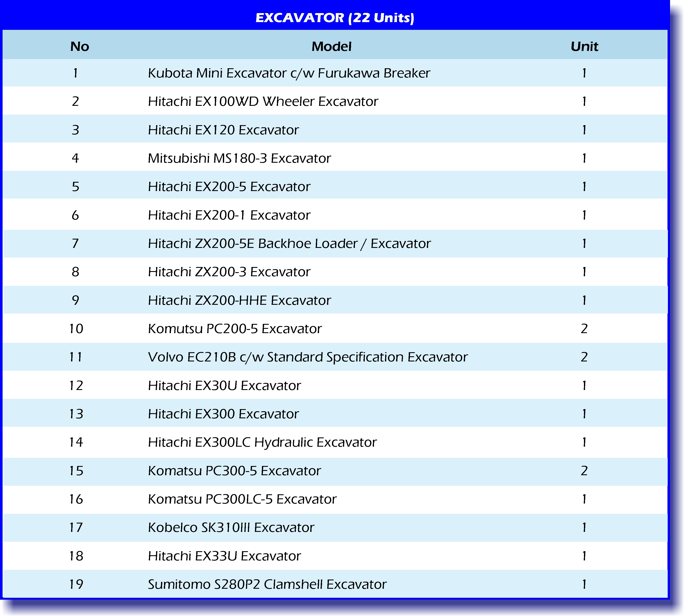684x616 pixels.
Task: Click row number 3 in No column
Action: click(x=76, y=130)
